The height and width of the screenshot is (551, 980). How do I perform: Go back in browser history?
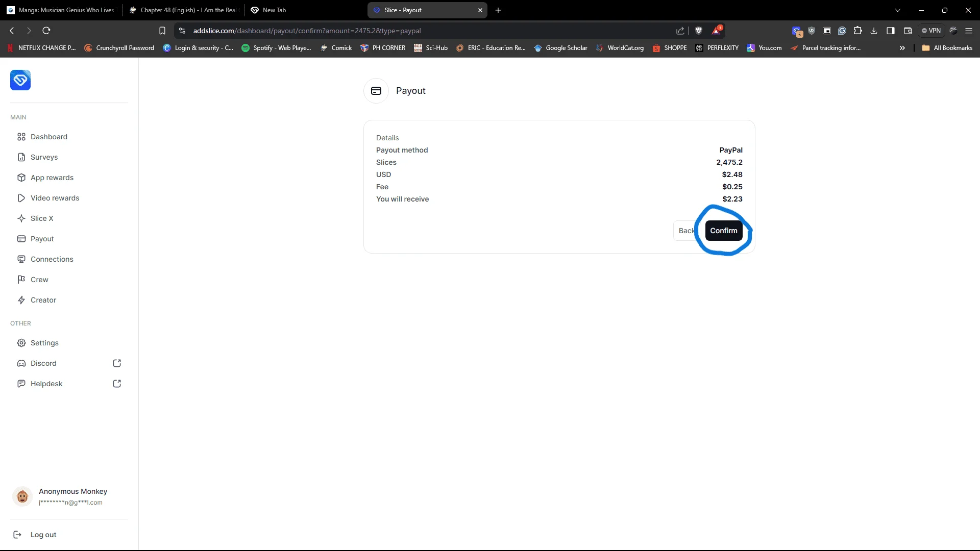(12, 31)
